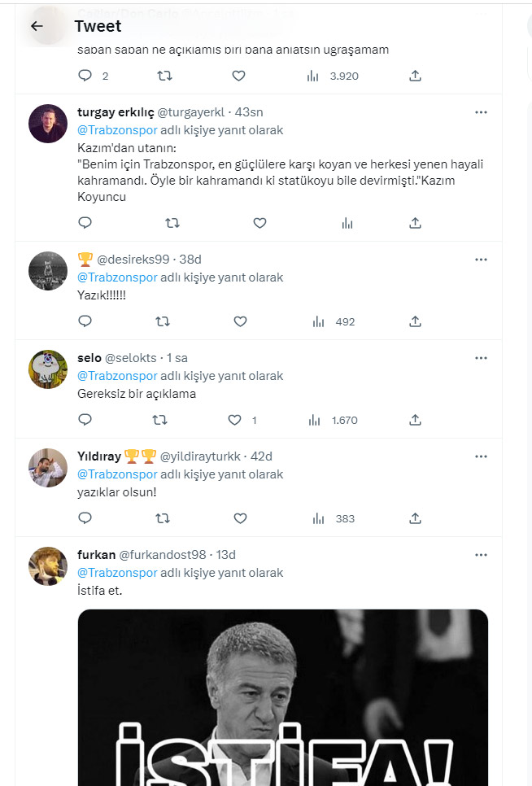
Task: Share selo's "Gereksiz bir açıklama" tweet
Action: tap(415, 420)
